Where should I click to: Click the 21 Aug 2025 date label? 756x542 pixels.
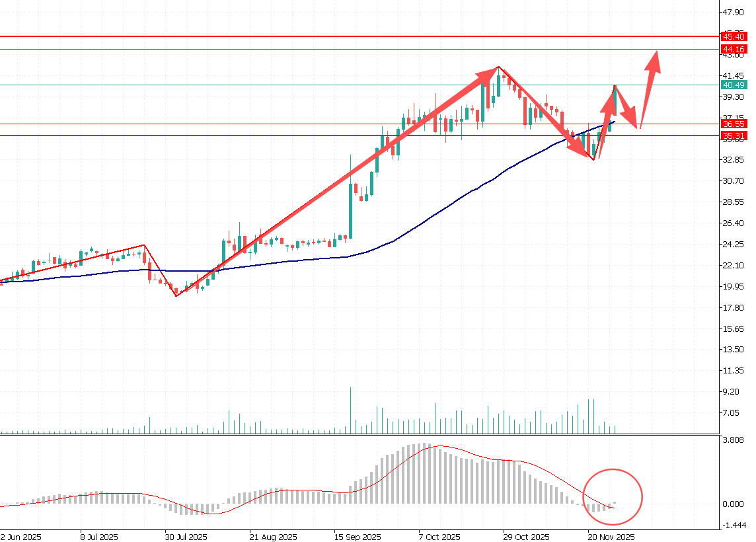tap(273, 537)
